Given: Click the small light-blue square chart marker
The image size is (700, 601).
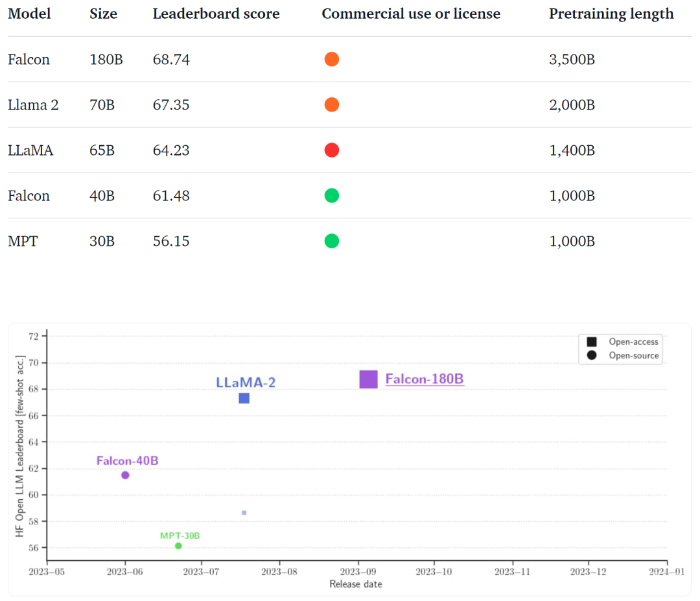Looking at the screenshot, I should [244, 513].
